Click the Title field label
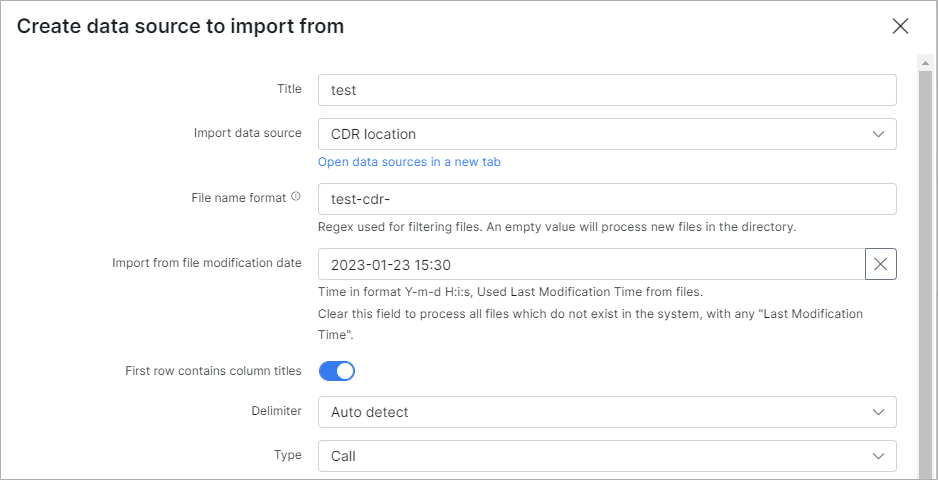 [x=289, y=89]
